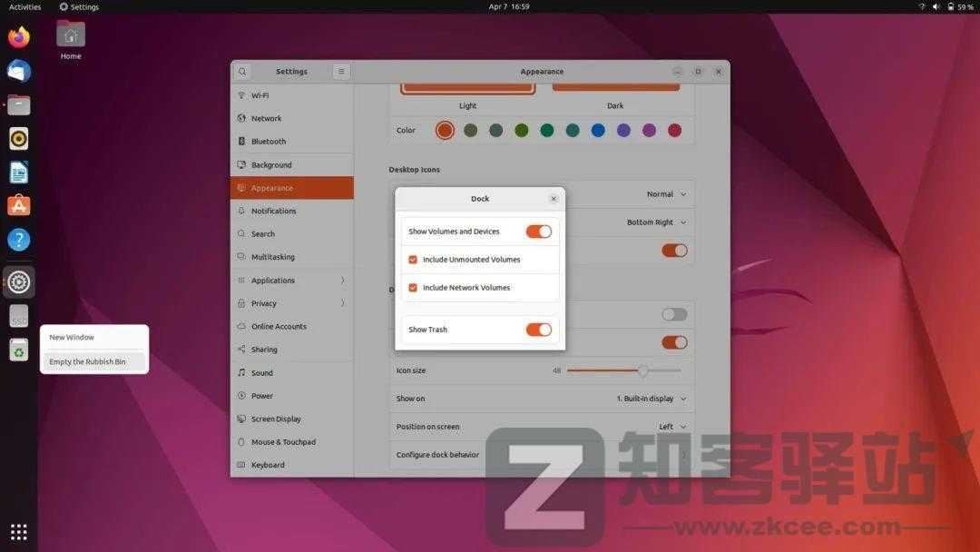Open Thunderbird from the dock

[18, 71]
